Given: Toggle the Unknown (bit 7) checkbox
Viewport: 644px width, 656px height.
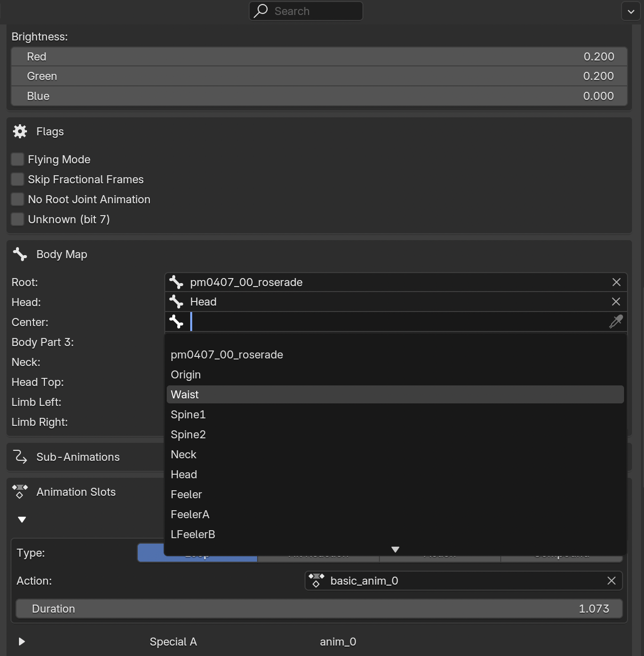Looking at the screenshot, I should 17,219.
